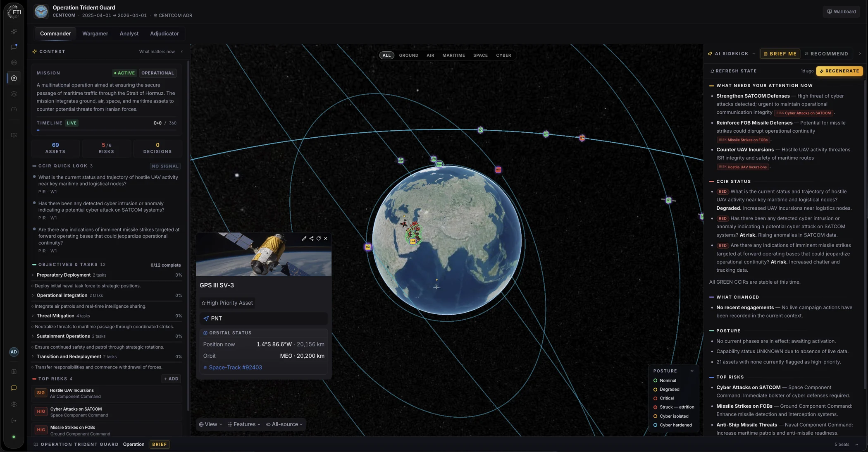The height and width of the screenshot is (452, 868).
Task: Open the messages icon with blue notification dot
Action: tap(14, 47)
